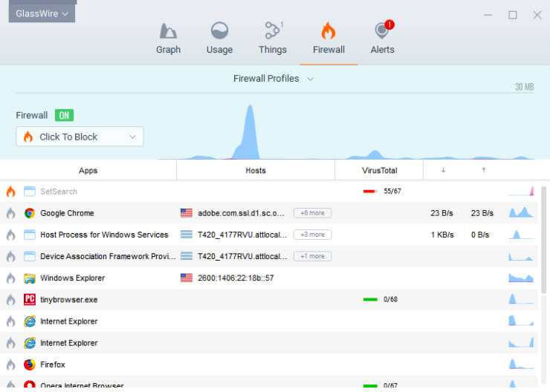The height and width of the screenshot is (392, 550).
Task: Block Google Chrome with its flame icon
Action: pyautogui.click(x=11, y=213)
